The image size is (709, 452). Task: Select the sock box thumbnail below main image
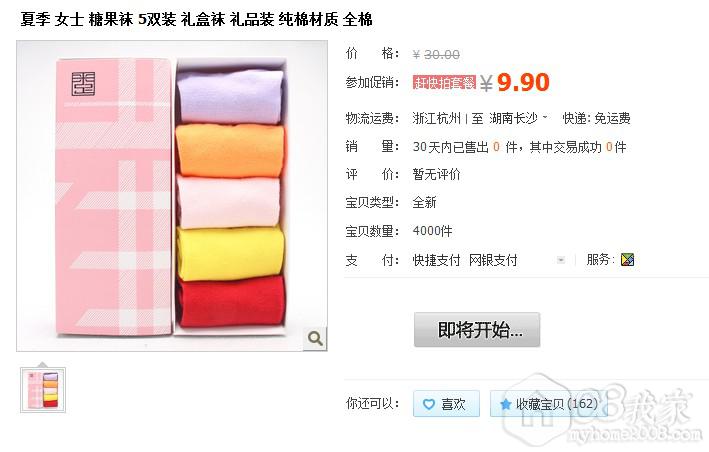coord(43,390)
